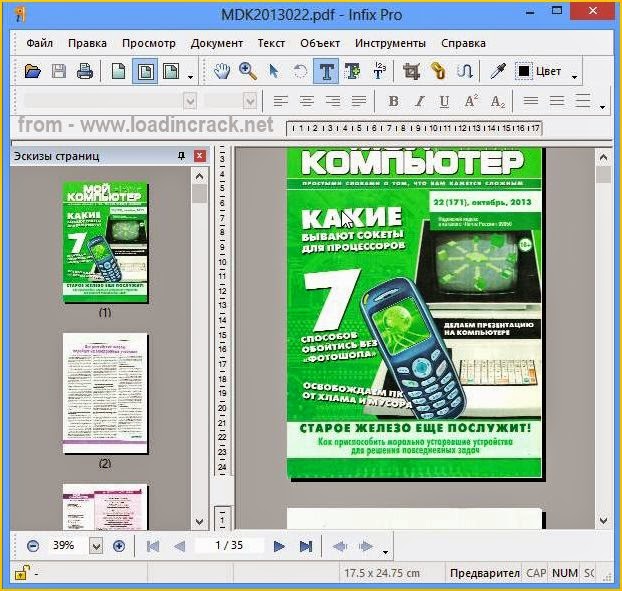This screenshot has height=591, width=622.
Task: Center align text
Action: click(307, 102)
